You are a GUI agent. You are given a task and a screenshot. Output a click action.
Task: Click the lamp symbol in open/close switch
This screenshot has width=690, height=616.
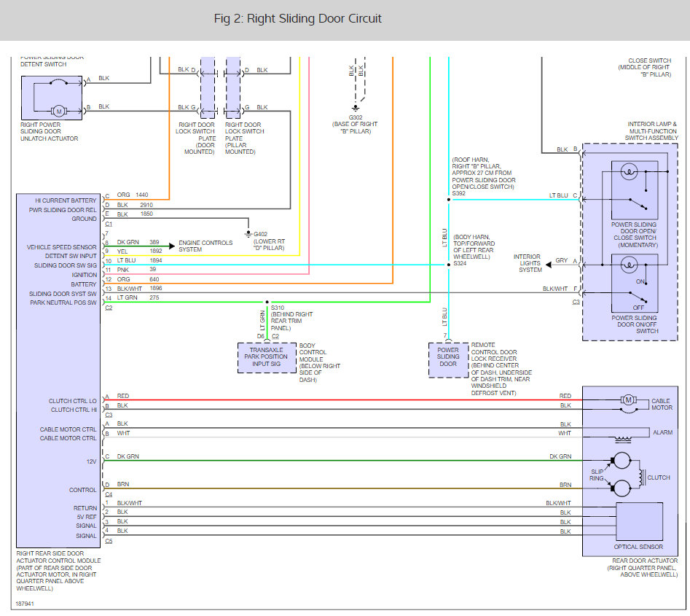pos(629,171)
